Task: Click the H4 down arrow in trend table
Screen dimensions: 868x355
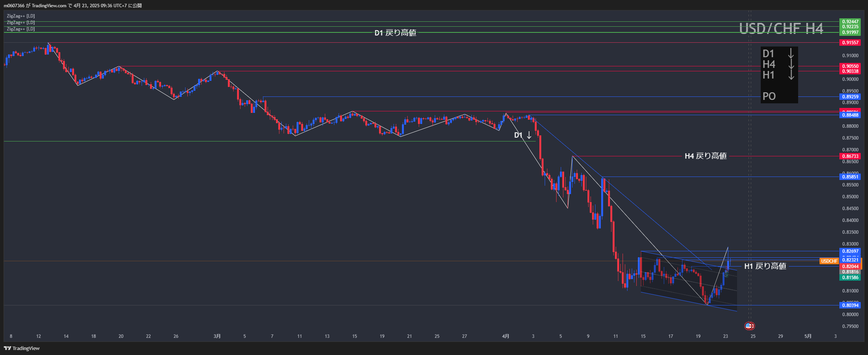Action: point(791,64)
